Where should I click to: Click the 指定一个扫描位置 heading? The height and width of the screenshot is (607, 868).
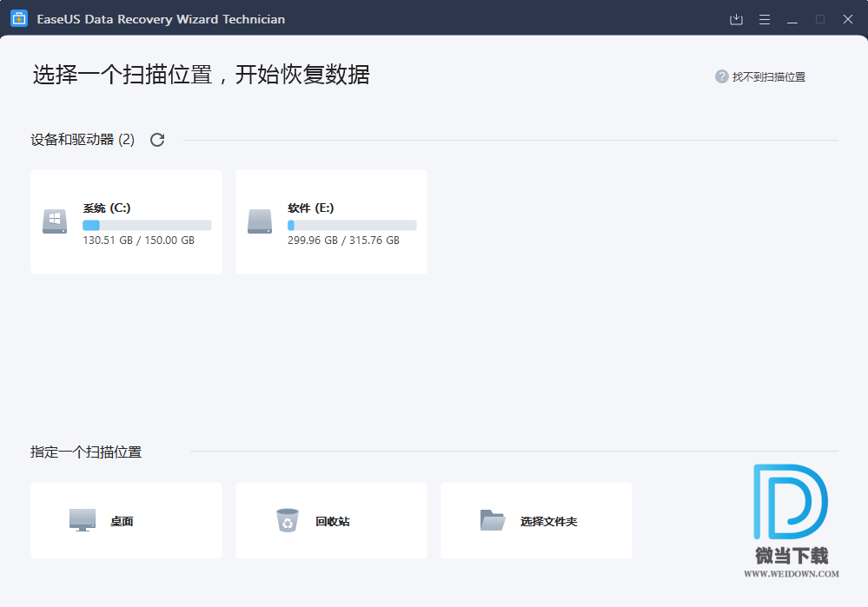coord(86,452)
